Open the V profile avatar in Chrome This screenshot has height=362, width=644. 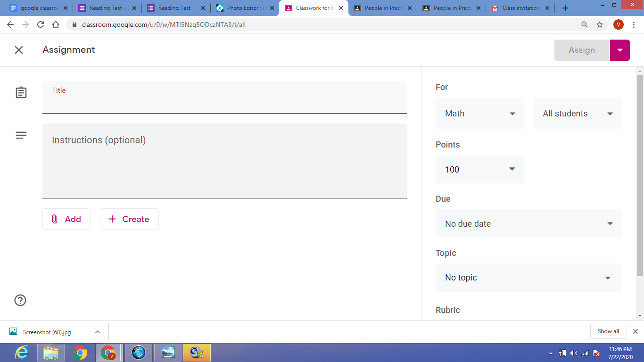tap(619, 25)
